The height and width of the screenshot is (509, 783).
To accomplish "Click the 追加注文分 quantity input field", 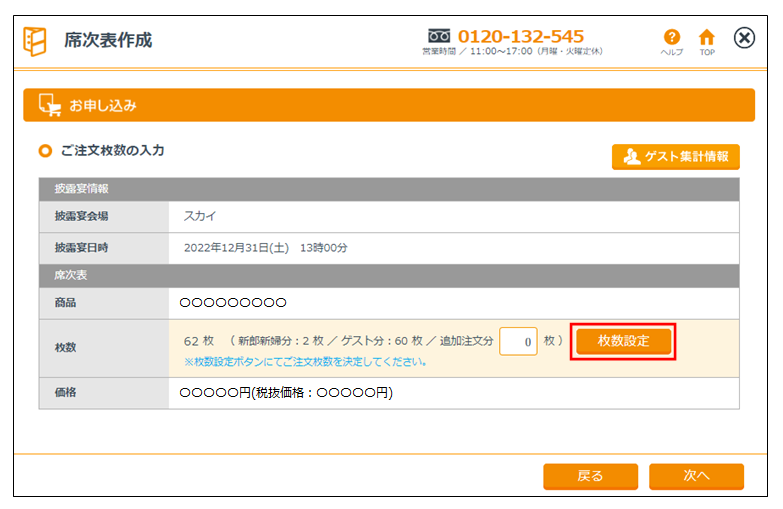I will tap(518, 341).
